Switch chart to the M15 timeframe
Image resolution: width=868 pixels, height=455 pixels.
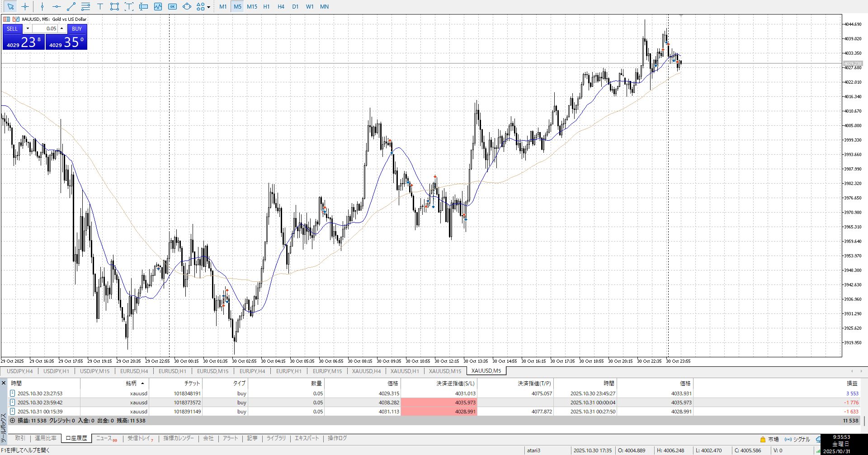point(252,6)
